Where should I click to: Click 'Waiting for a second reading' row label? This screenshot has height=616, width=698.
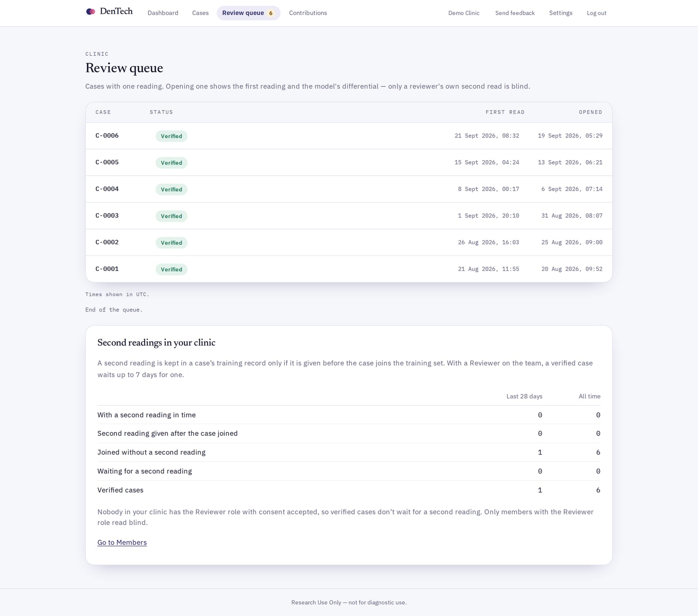coord(144,471)
